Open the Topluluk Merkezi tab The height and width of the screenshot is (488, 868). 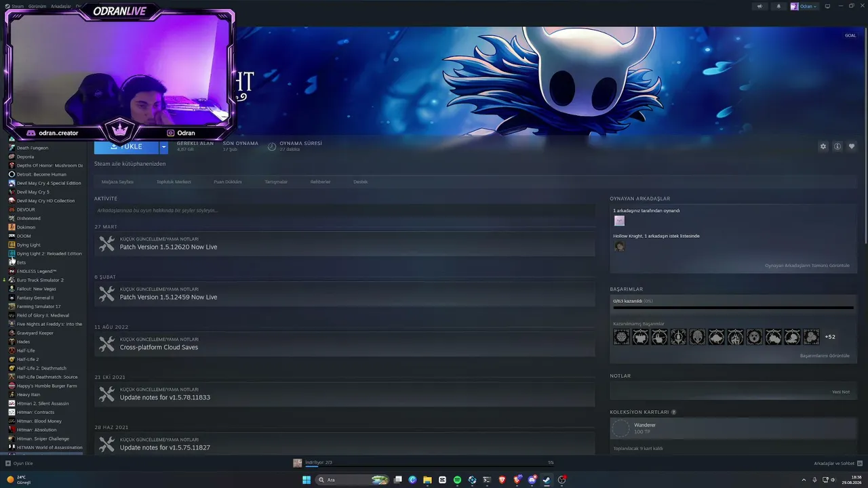click(174, 182)
